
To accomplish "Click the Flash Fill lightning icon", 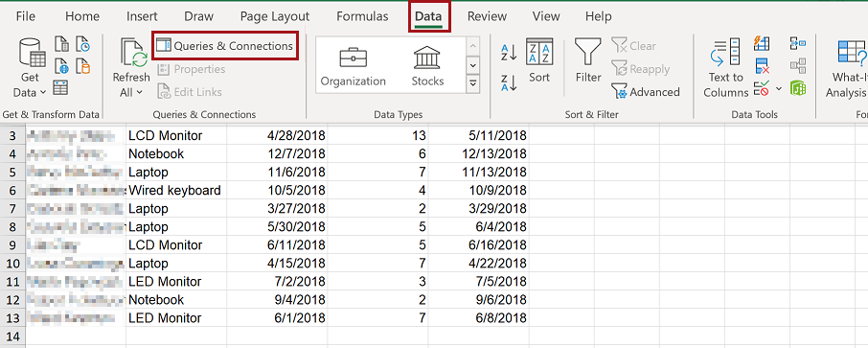I will coord(762,44).
